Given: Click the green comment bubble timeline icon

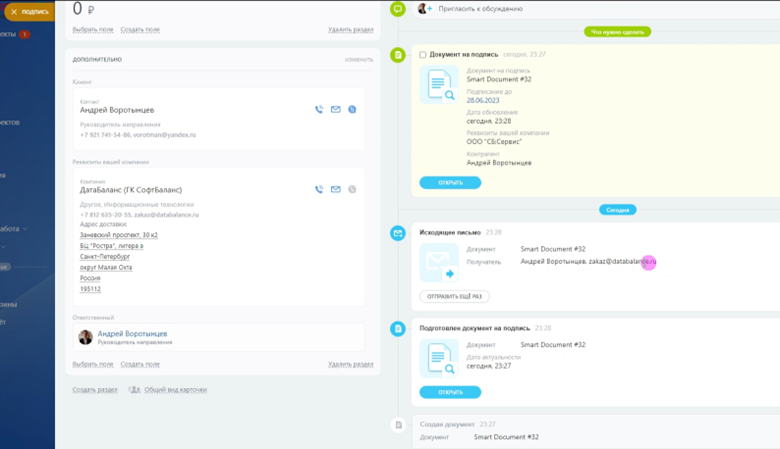Looking at the screenshot, I should [x=397, y=8].
